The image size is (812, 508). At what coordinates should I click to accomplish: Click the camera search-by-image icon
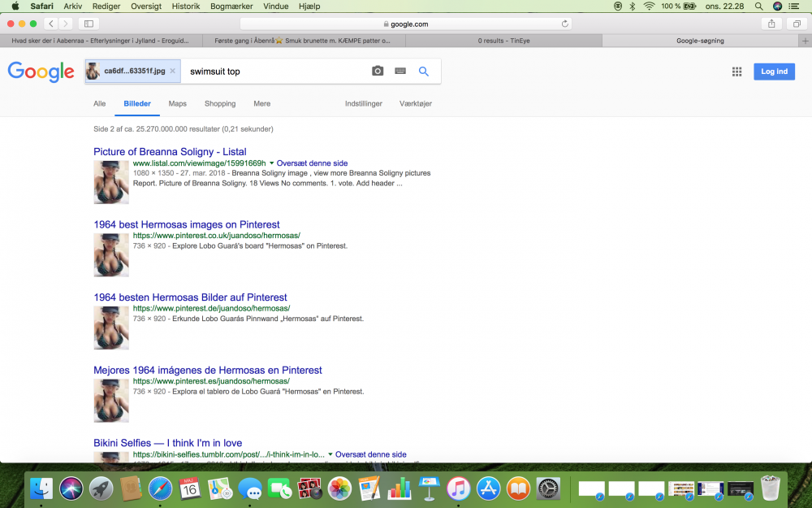point(378,71)
